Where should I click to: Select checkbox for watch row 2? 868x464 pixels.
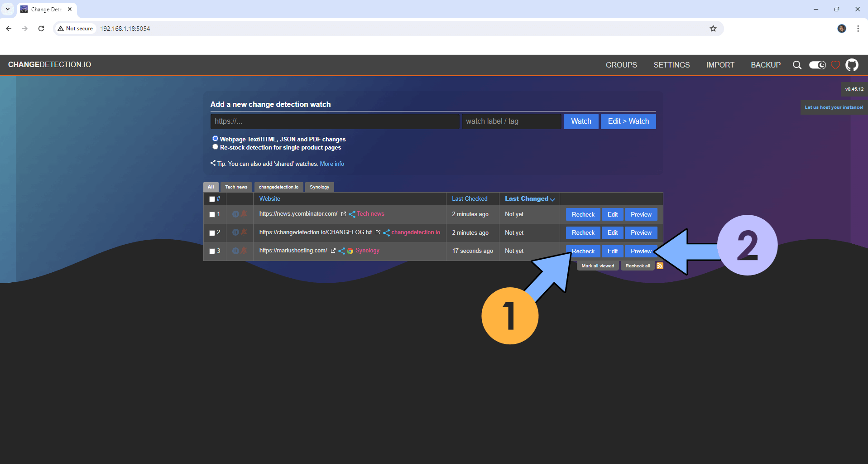212,233
